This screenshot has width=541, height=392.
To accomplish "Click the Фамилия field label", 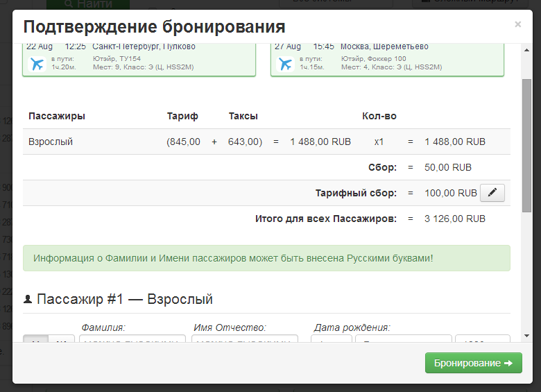I will [103, 327].
